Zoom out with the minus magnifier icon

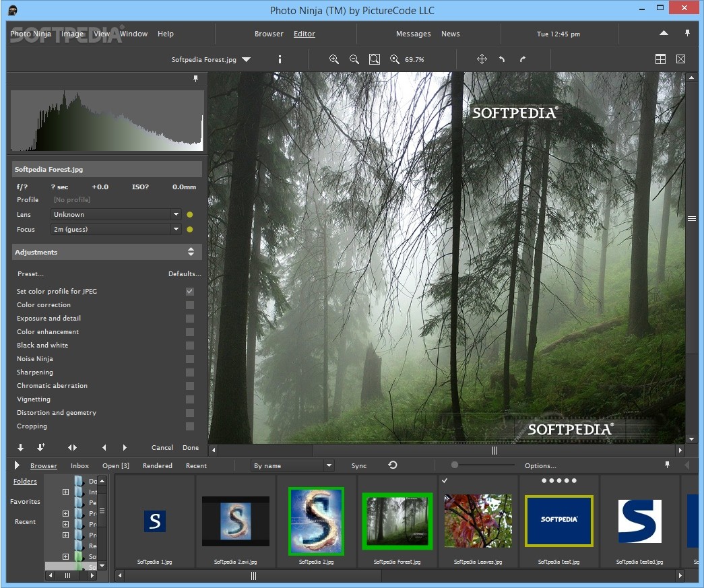tap(354, 59)
